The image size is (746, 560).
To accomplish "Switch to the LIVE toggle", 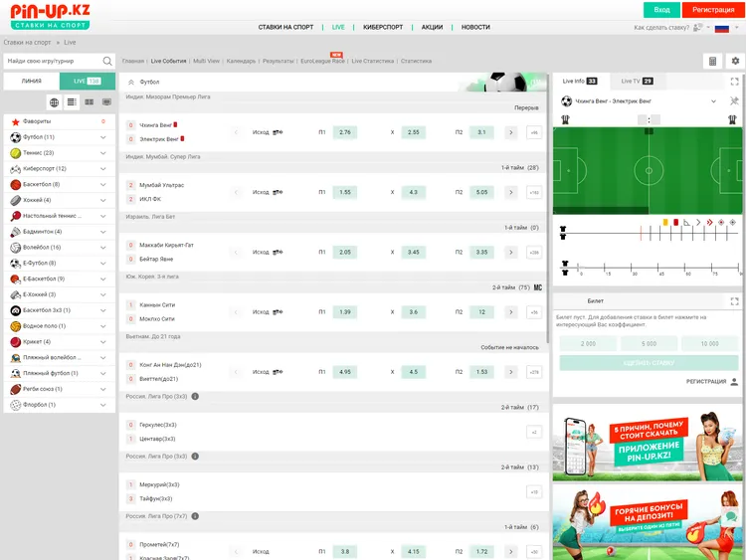I will coord(87,81).
